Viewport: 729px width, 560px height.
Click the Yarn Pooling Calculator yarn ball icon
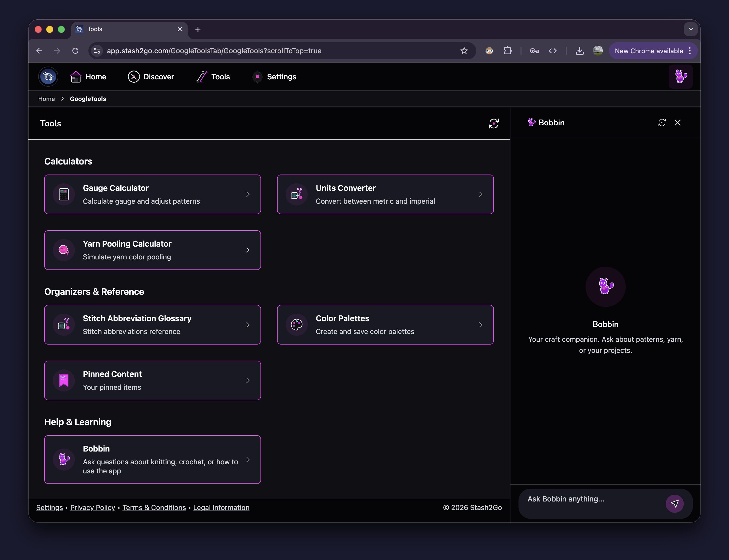(x=64, y=250)
